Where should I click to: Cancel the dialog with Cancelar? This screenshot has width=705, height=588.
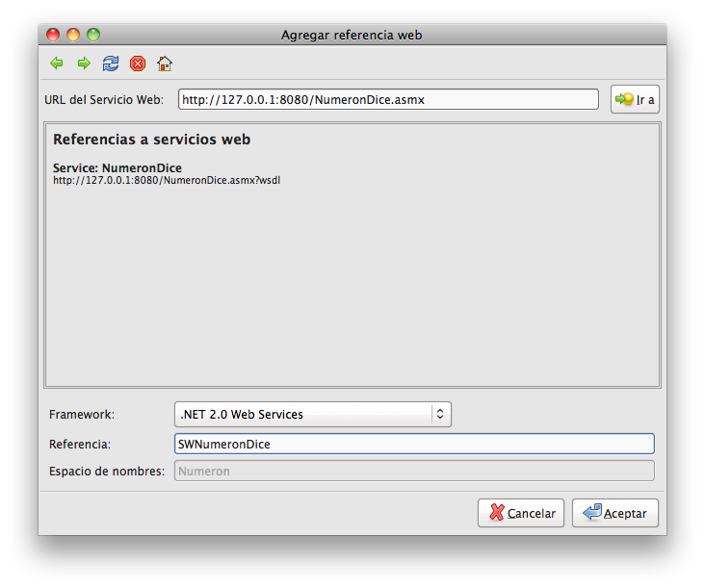(x=521, y=513)
